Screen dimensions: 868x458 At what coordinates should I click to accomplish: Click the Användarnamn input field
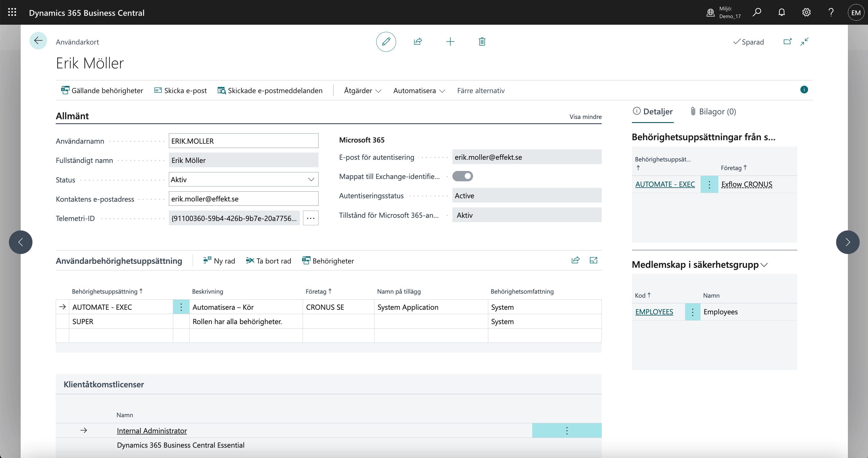(x=243, y=141)
